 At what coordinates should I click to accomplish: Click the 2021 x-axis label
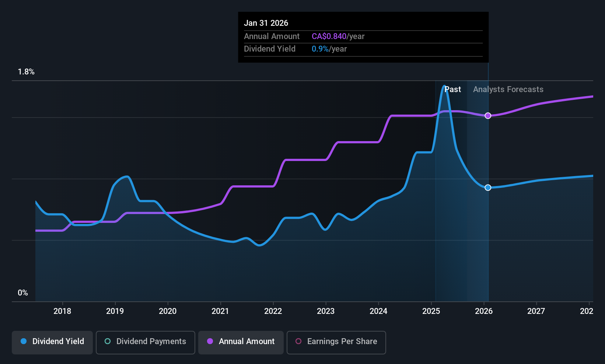coord(220,311)
